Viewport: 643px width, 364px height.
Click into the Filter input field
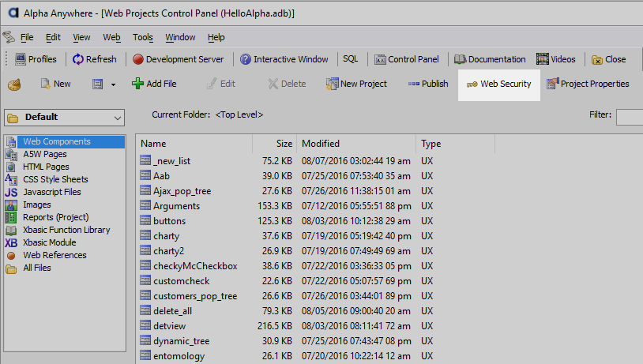point(630,117)
